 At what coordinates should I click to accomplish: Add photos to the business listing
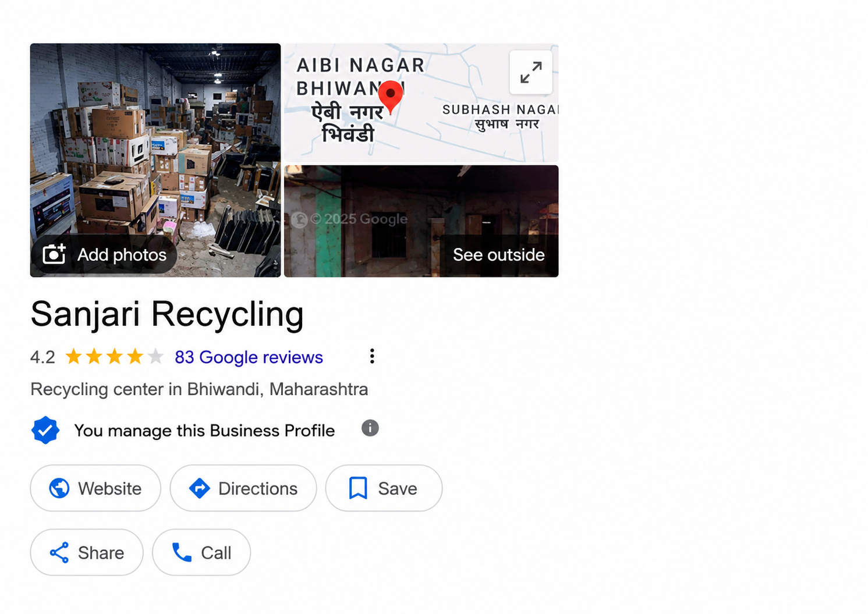pyautogui.click(x=105, y=254)
